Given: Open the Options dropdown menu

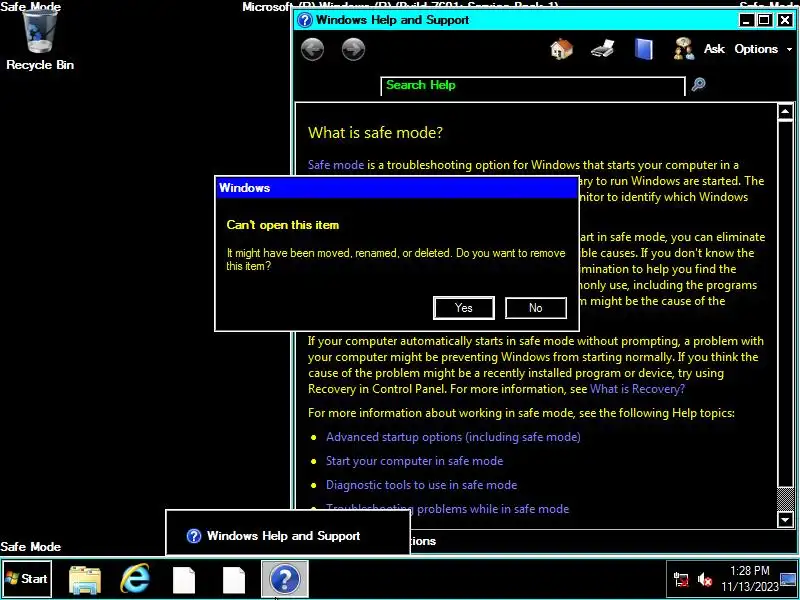Looking at the screenshot, I should [x=763, y=49].
